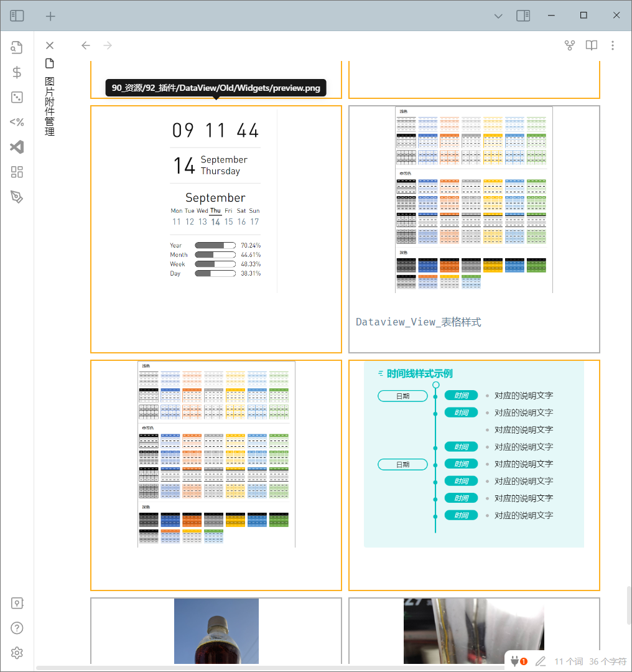Screen dimensions: 632x672
Task: Open the vault switcher icon
Action: 17,603
